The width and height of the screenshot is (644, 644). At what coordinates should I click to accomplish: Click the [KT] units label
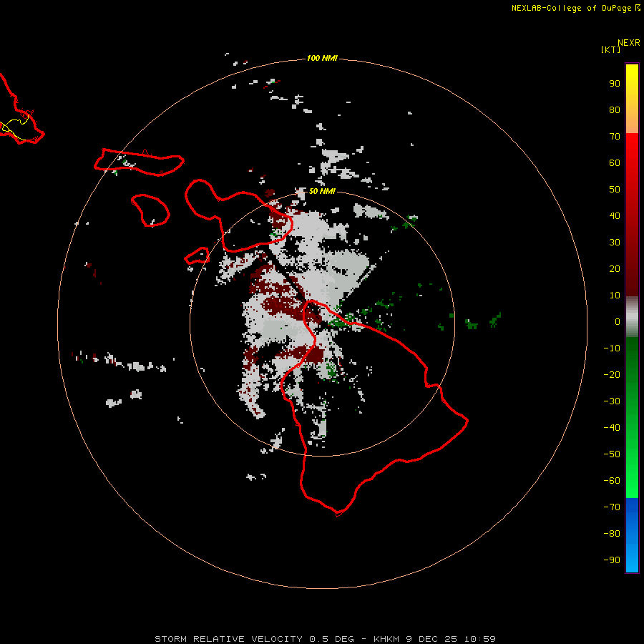610,49
